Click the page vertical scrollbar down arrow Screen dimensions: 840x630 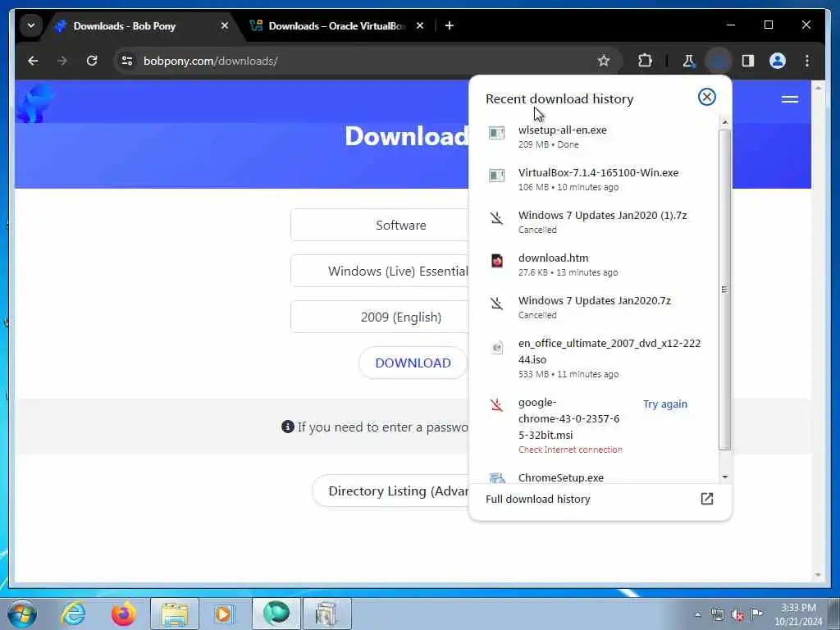point(818,575)
